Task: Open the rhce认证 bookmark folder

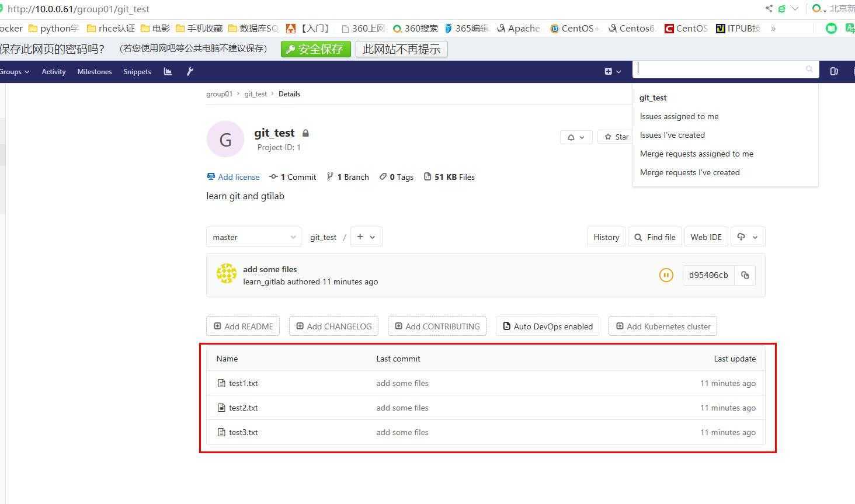Action: point(110,28)
